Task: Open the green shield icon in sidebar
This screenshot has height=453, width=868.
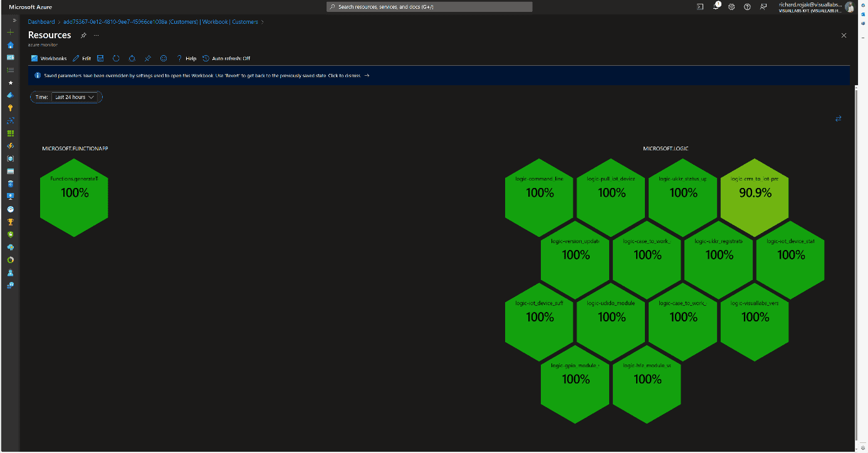Action: [x=10, y=234]
